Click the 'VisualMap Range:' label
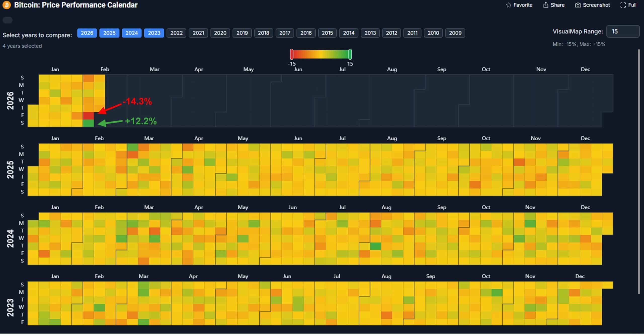The height and width of the screenshot is (336, 644). [578, 31]
